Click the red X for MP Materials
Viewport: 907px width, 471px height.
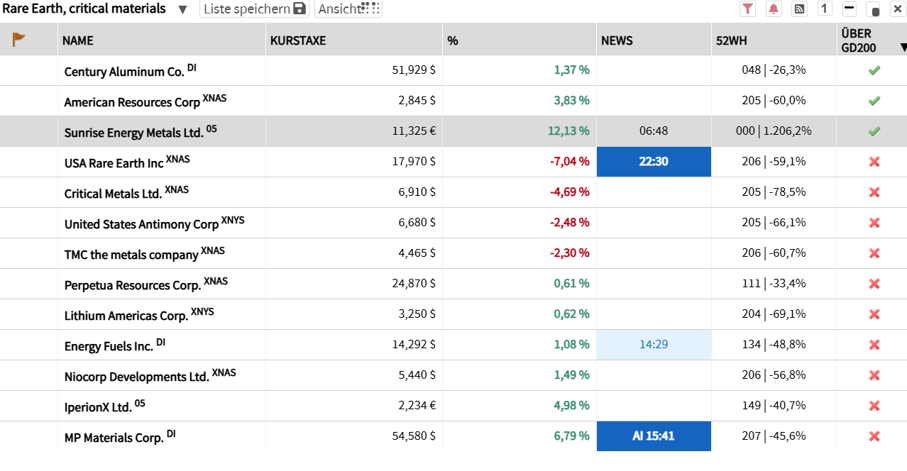coord(874,436)
